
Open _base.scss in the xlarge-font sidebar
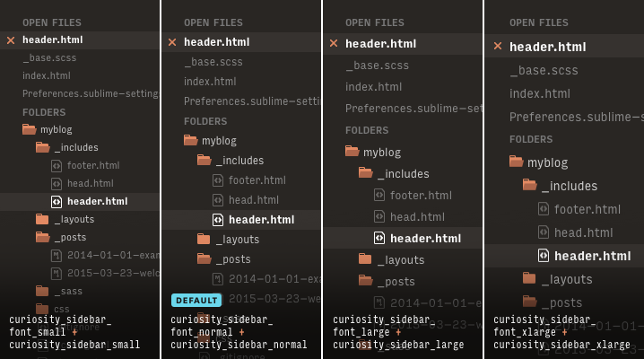click(544, 71)
